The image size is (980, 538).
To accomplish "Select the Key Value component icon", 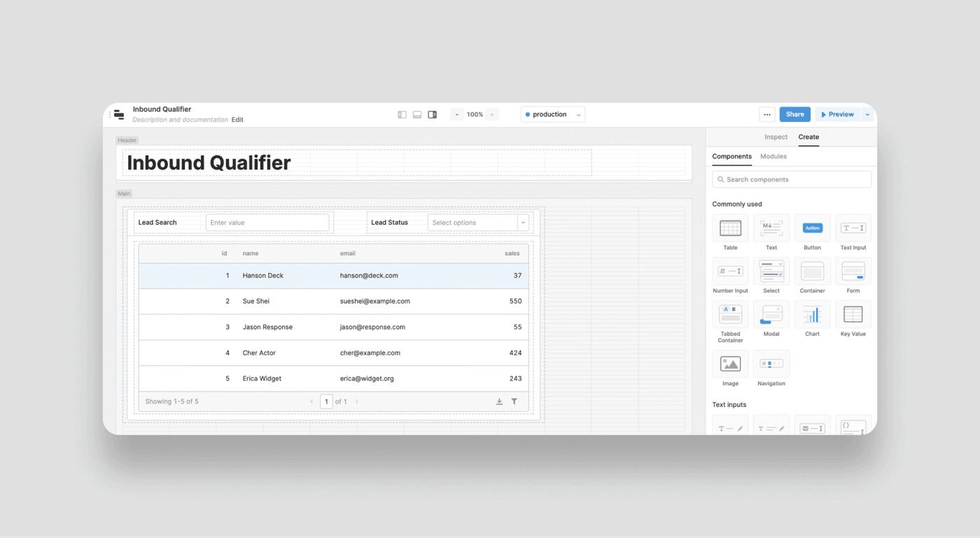I will pyautogui.click(x=853, y=315).
